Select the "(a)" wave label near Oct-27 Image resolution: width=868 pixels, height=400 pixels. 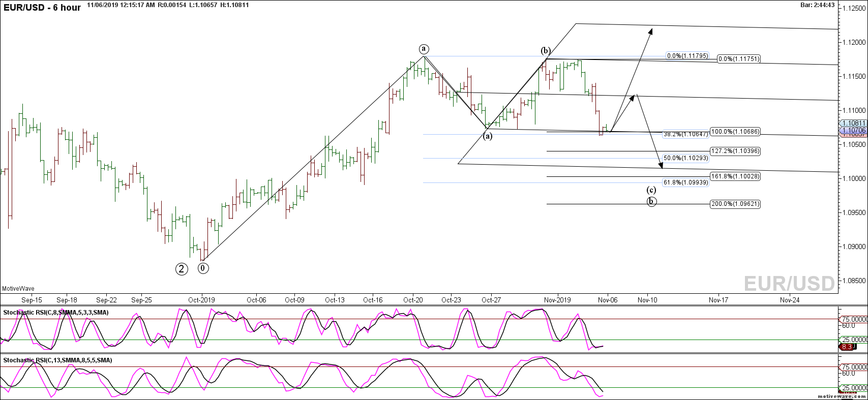[x=487, y=136]
